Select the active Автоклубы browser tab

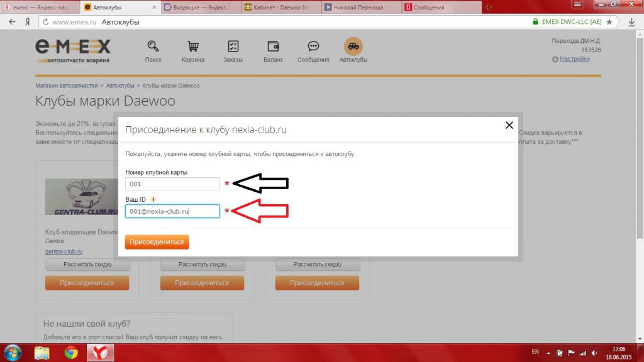tap(120, 7)
